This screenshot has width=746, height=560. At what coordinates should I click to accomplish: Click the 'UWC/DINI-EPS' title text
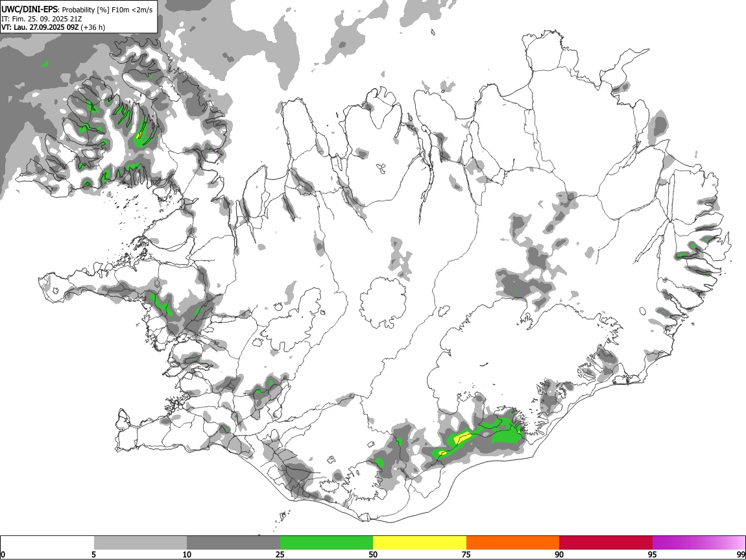pyautogui.click(x=29, y=10)
